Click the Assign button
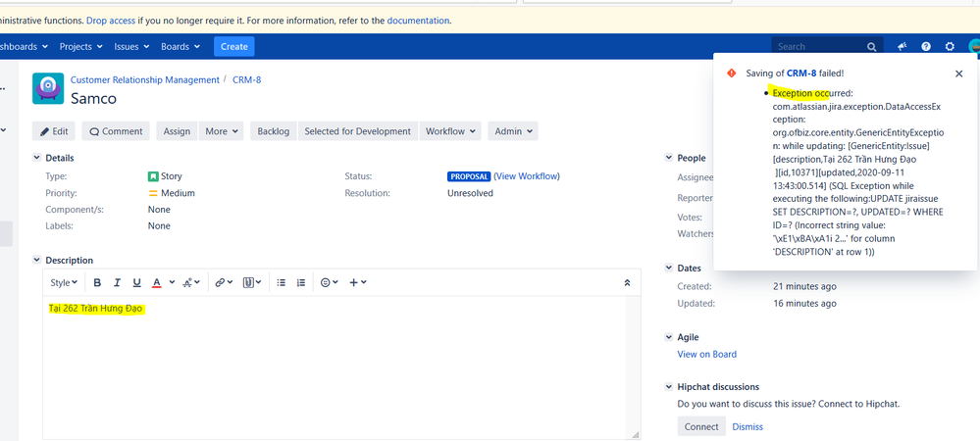 [x=177, y=131]
